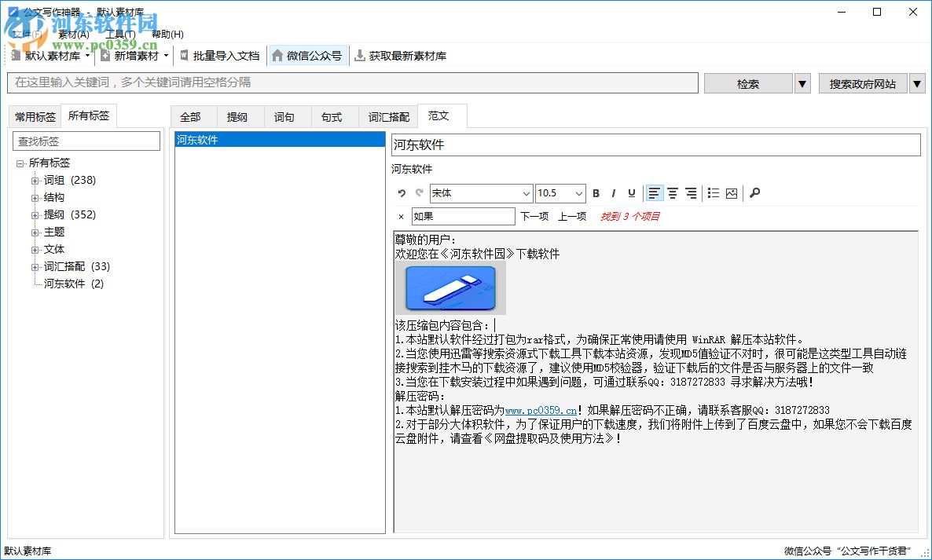Viewport: 932px width, 560px height.
Task: Click status bar text 默认素材库
Action: [x=28, y=551]
